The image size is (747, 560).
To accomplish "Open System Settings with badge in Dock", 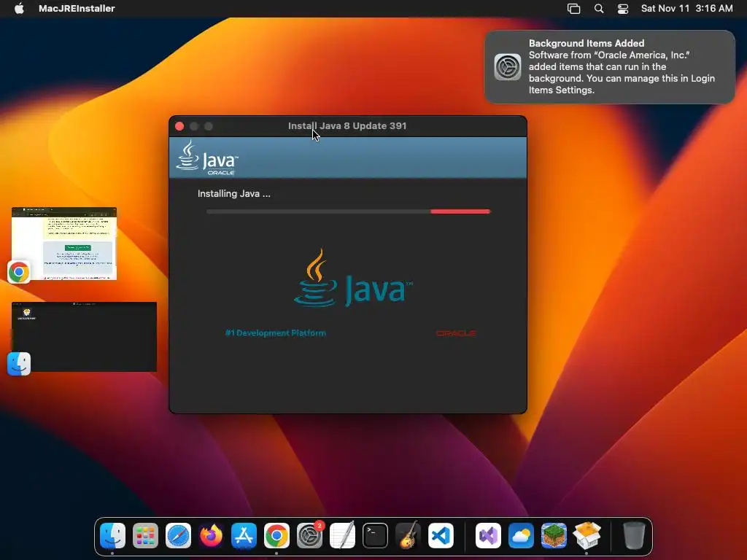I will point(309,536).
